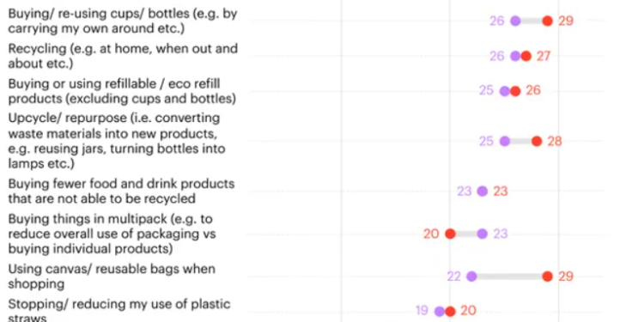Select purple 22 dot for reusable bags
644x322 pixels.
point(471,276)
